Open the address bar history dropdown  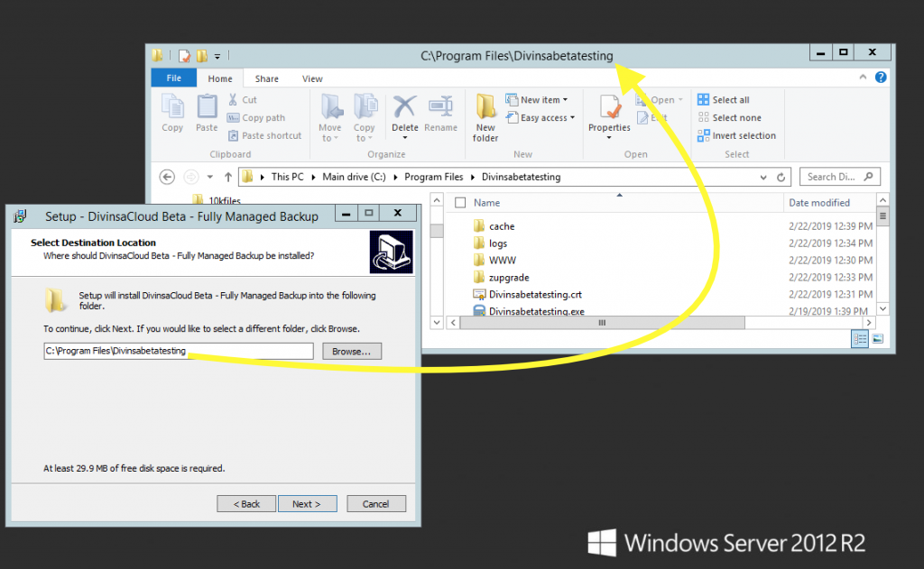763,177
